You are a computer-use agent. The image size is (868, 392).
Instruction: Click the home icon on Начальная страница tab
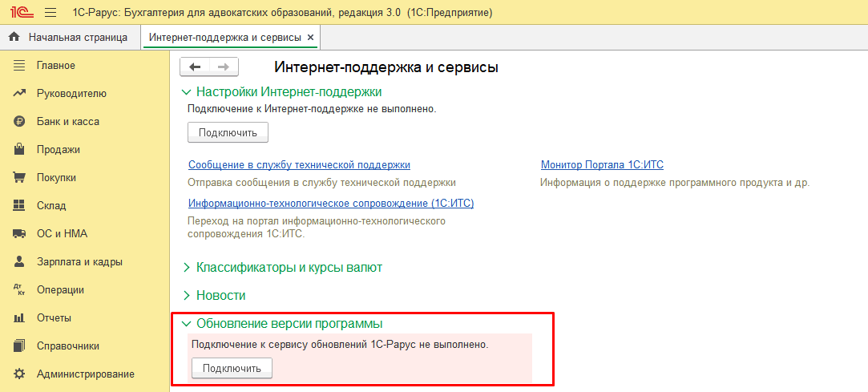[14, 37]
